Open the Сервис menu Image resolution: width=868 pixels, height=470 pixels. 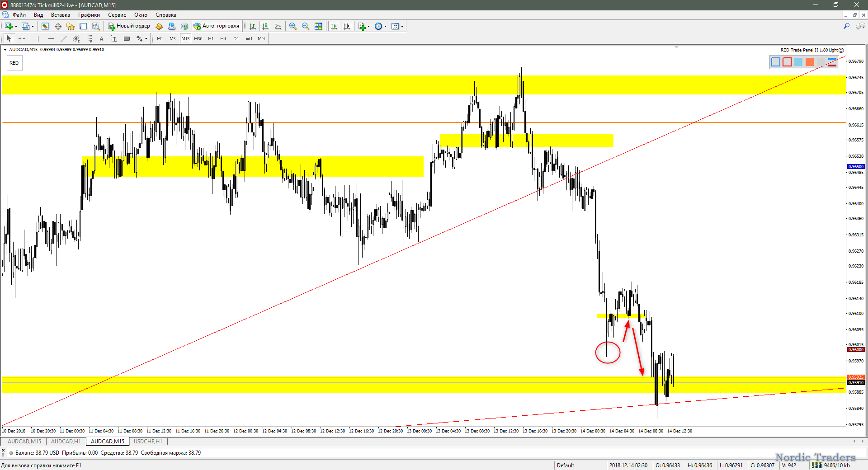pyautogui.click(x=117, y=15)
